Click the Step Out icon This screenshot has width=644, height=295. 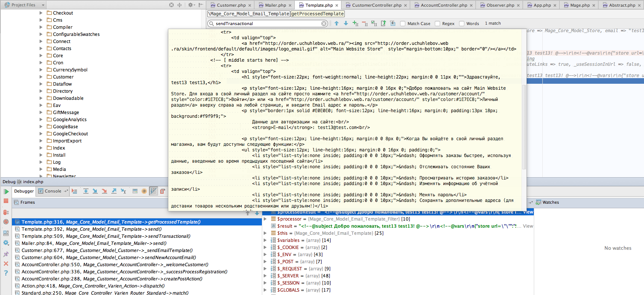tap(114, 191)
